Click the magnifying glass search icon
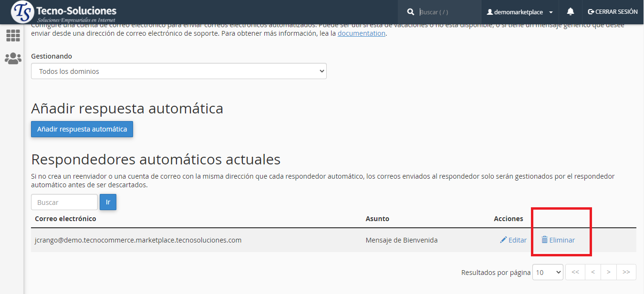Viewport: 644px width, 294px height. tap(410, 12)
